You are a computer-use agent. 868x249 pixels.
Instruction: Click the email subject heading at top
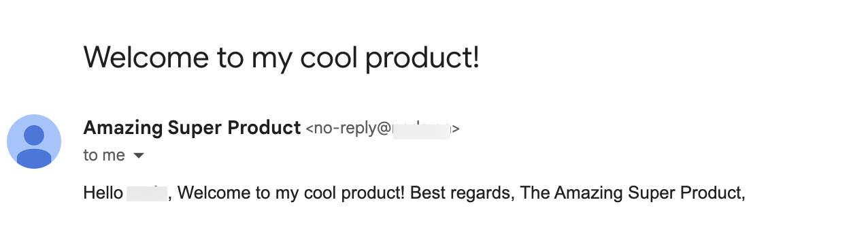coord(282,57)
